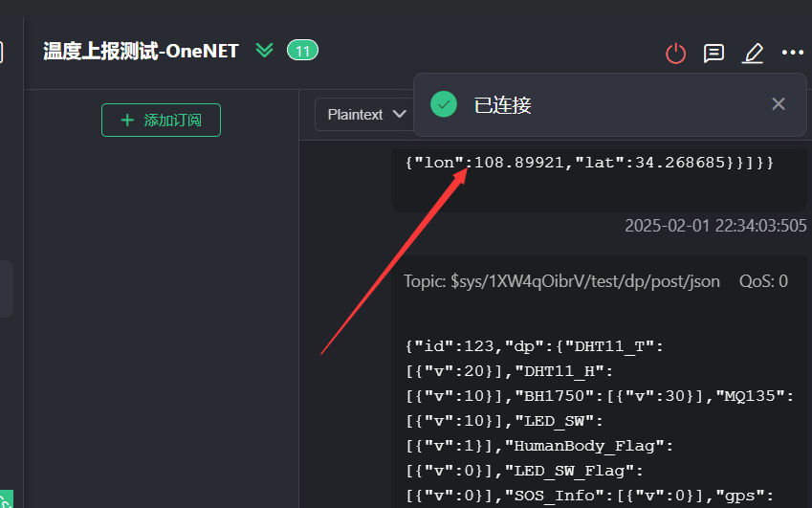Expand connection details with green double chevron
Screen dimensions: 812x508
point(265,51)
